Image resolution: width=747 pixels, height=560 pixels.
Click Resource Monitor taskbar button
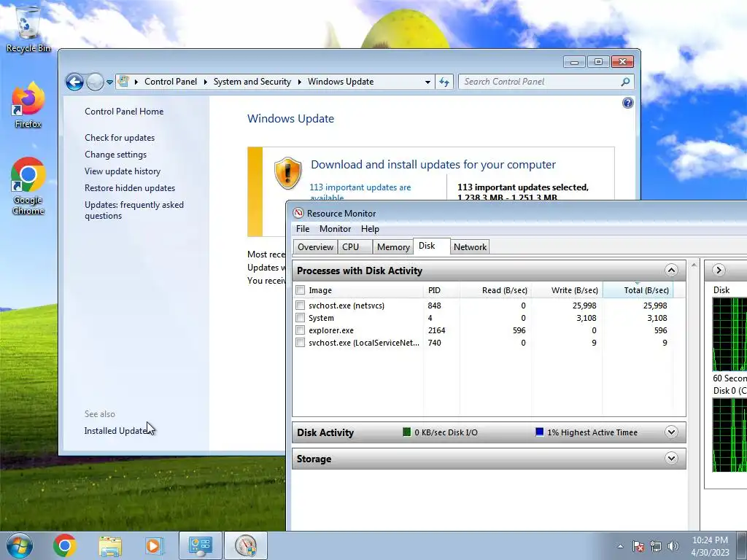[245, 545]
